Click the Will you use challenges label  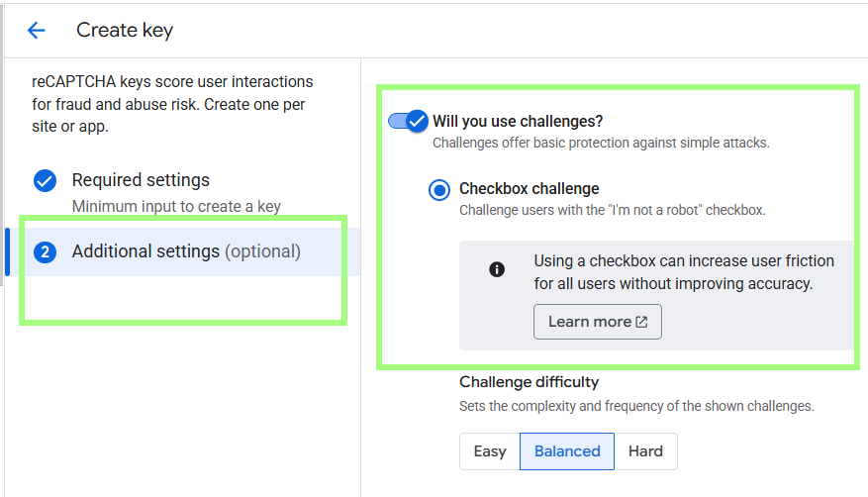(518, 121)
